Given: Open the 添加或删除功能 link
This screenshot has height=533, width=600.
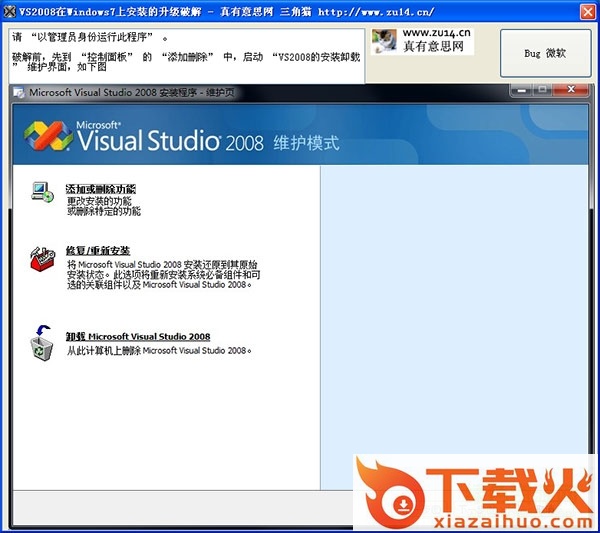Looking at the screenshot, I should click(x=101, y=189).
